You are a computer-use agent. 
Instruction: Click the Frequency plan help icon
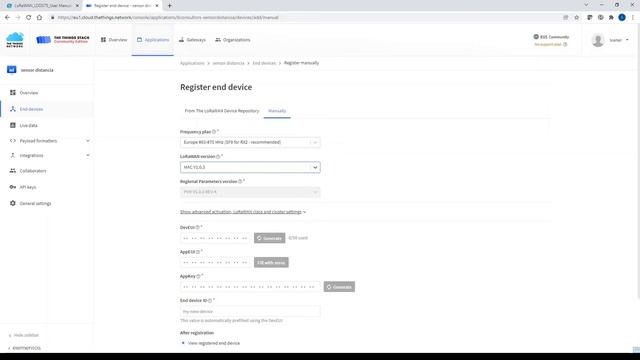(x=214, y=132)
